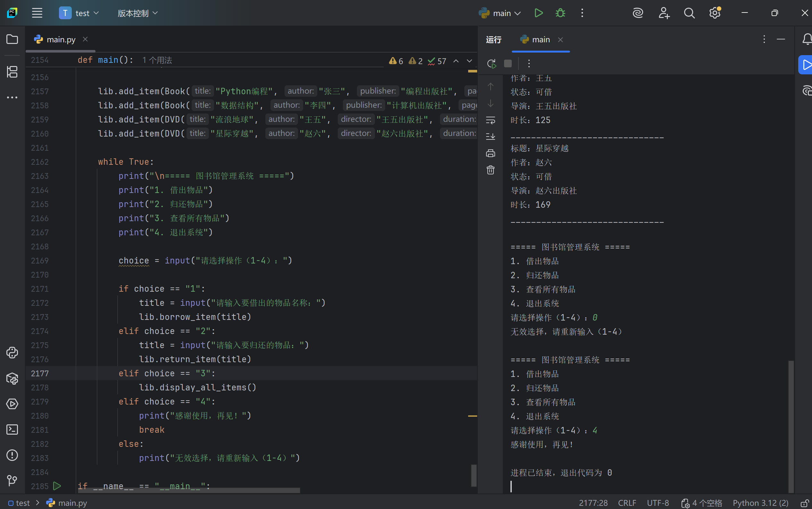Open the Run tool window sidebar button
Screen dimensions: 812x509
(x=806, y=65)
